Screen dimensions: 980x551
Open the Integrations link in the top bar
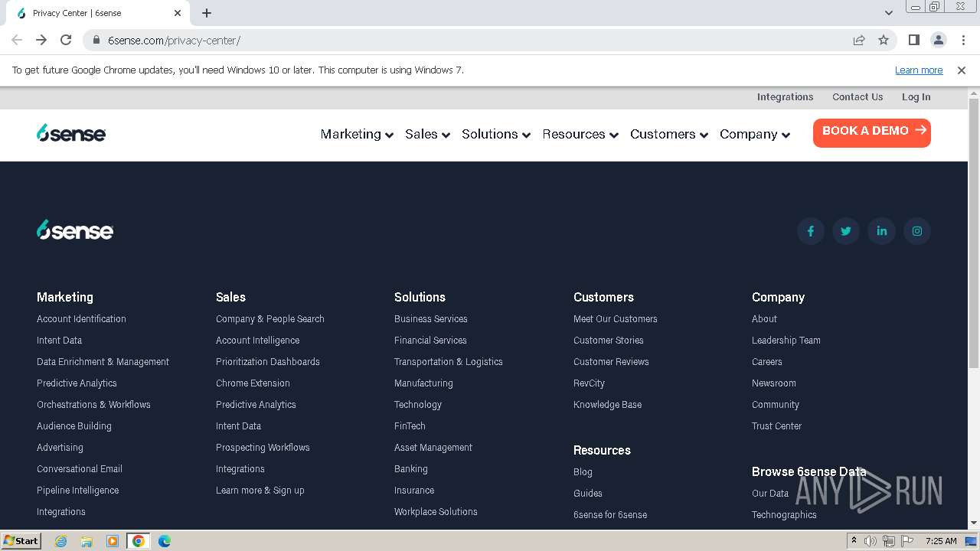point(785,97)
